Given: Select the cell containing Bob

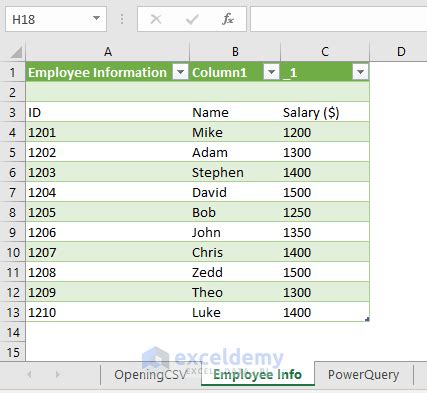Looking at the screenshot, I should pos(235,212).
